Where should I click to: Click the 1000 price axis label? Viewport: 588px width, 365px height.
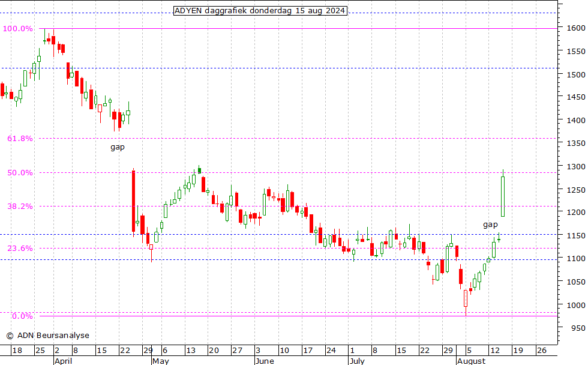576,306
